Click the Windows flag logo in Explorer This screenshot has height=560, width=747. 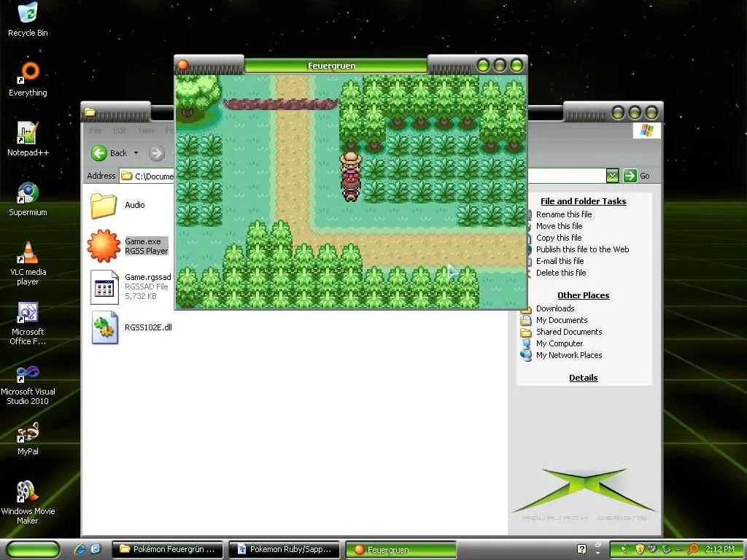[646, 131]
